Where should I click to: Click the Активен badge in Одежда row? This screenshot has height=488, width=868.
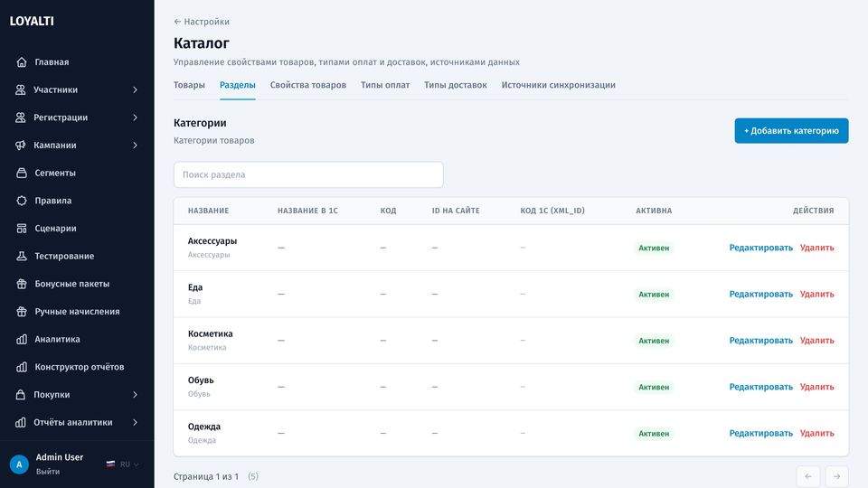tap(654, 434)
